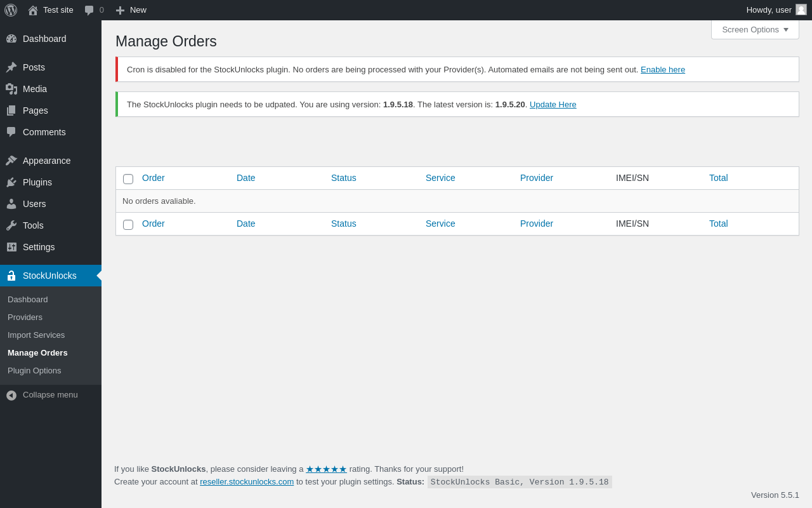Click the Users person icon
The width and height of the screenshot is (812, 508).
point(11,204)
